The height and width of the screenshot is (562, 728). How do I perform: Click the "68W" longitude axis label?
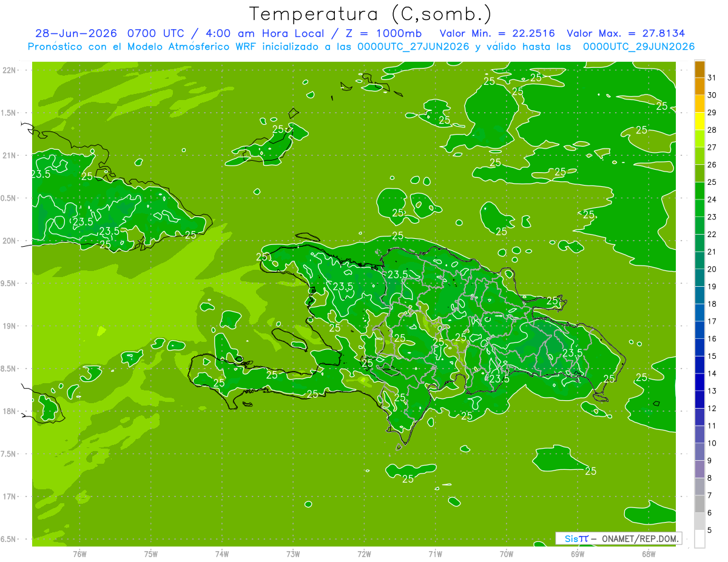[649, 554]
